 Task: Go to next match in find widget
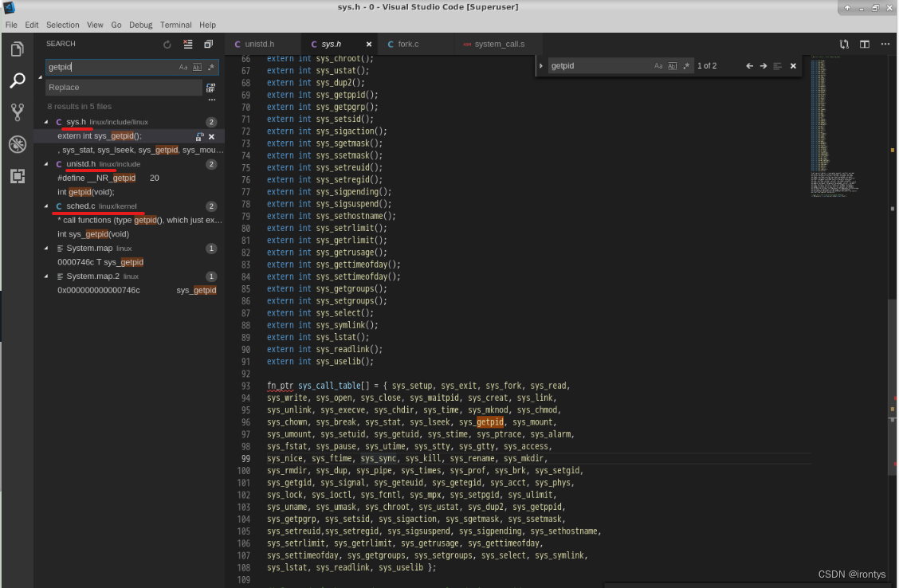tap(764, 66)
